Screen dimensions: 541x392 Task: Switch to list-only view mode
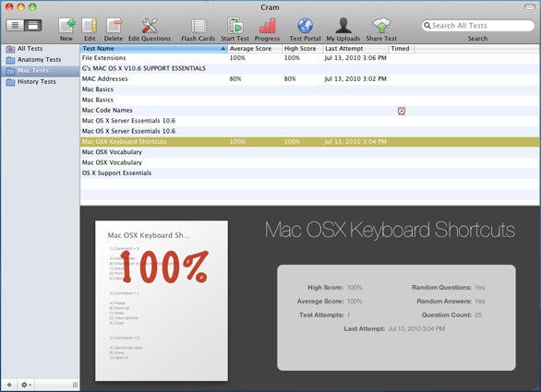click(x=15, y=25)
